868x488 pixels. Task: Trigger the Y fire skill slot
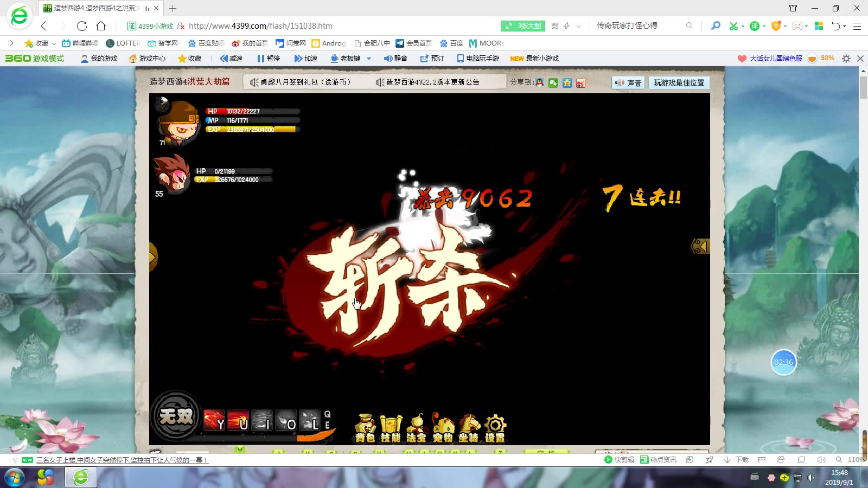point(214,420)
